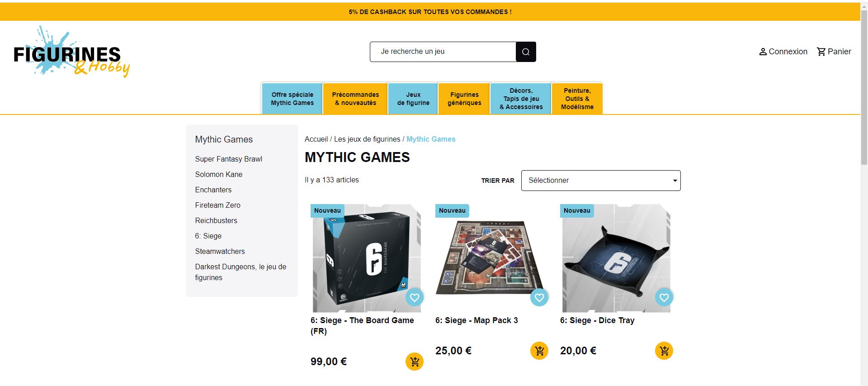This screenshot has height=386, width=868.
Task: Toggle wishlist heart on Dice Tray
Action: 664,297
